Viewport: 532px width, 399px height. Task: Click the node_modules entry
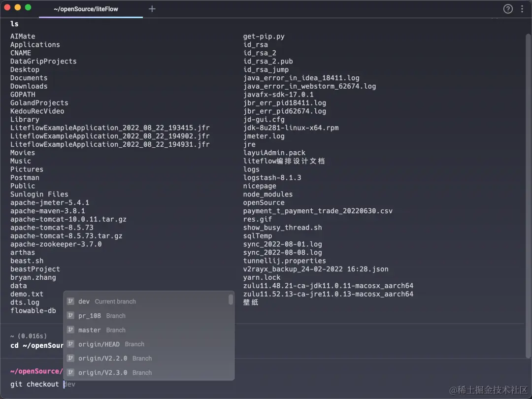point(268,194)
